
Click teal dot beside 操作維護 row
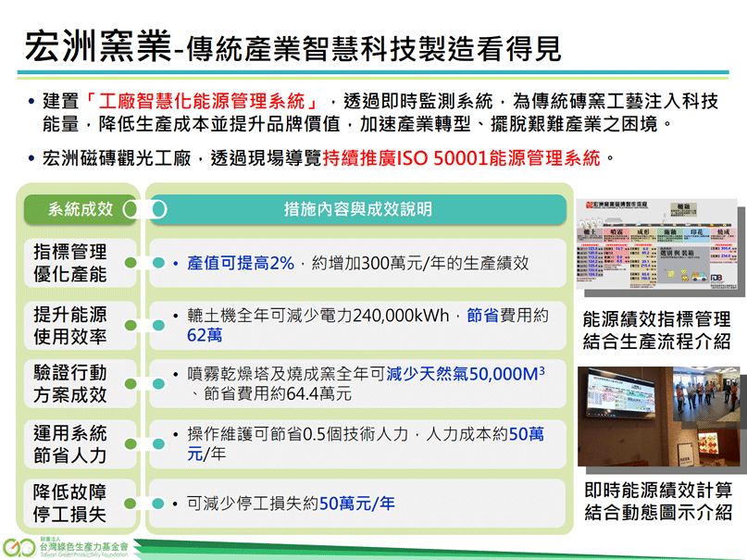(158, 444)
